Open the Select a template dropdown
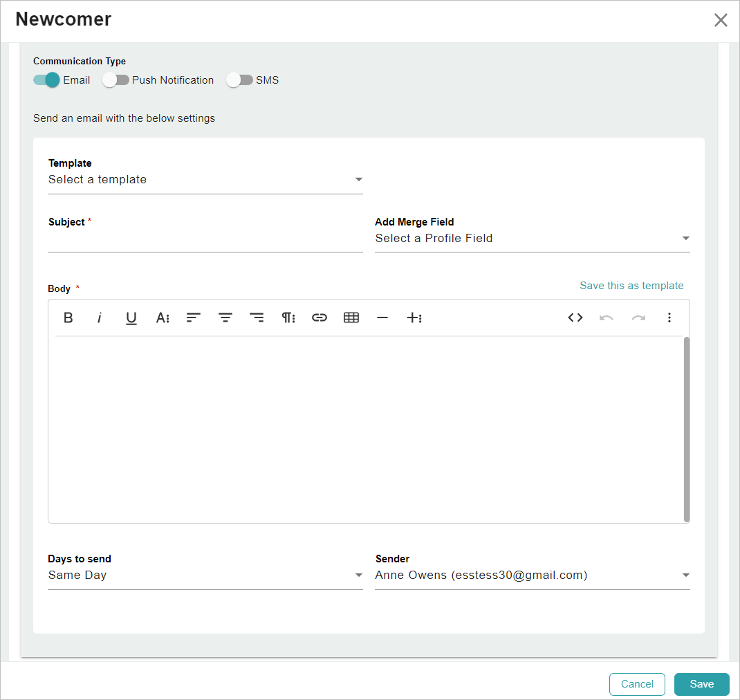The height and width of the screenshot is (700, 740). pyautogui.click(x=205, y=179)
